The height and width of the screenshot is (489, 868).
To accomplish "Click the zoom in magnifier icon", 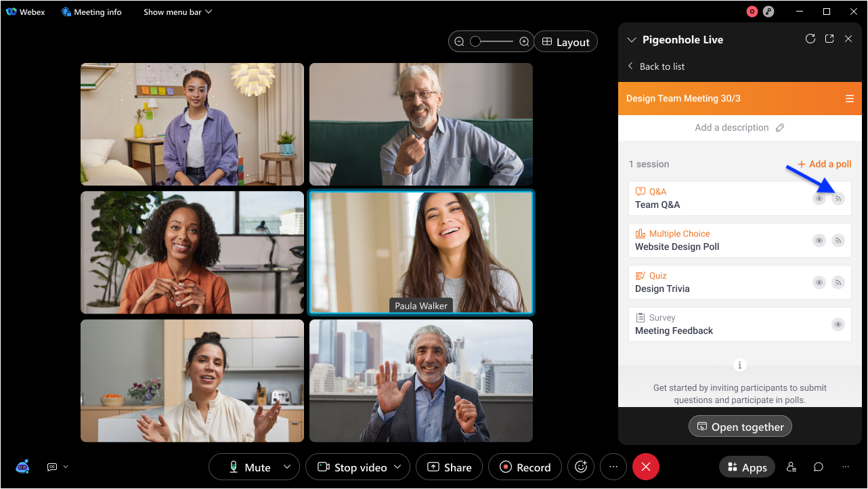I will [524, 42].
